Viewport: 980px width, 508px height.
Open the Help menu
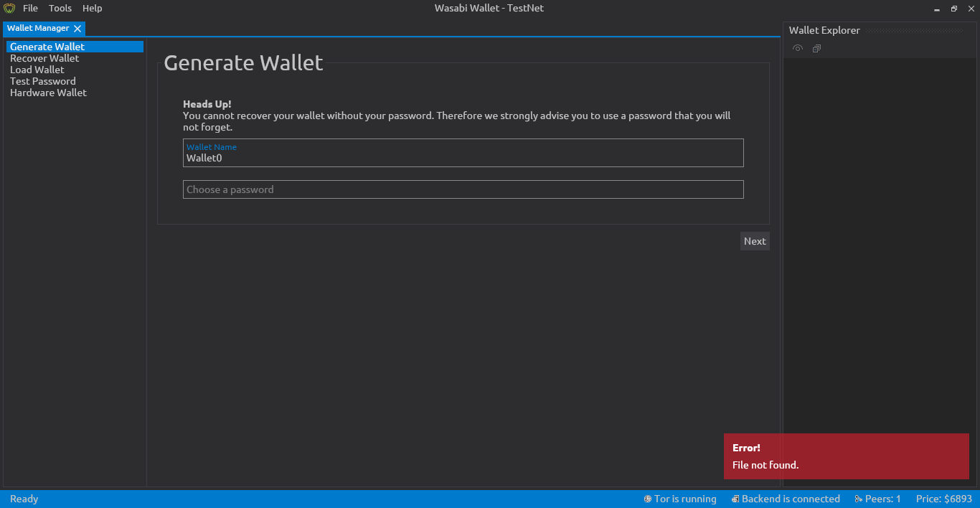pyautogui.click(x=92, y=9)
